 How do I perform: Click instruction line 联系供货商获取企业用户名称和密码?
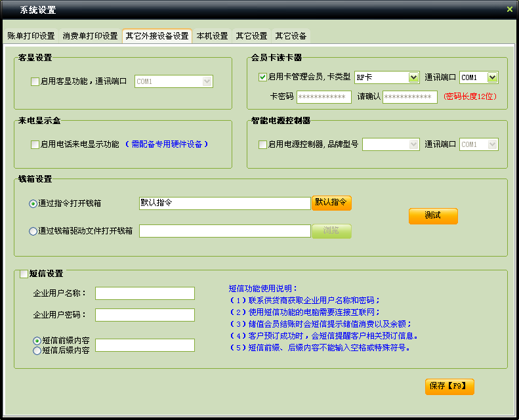pos(304,301)
